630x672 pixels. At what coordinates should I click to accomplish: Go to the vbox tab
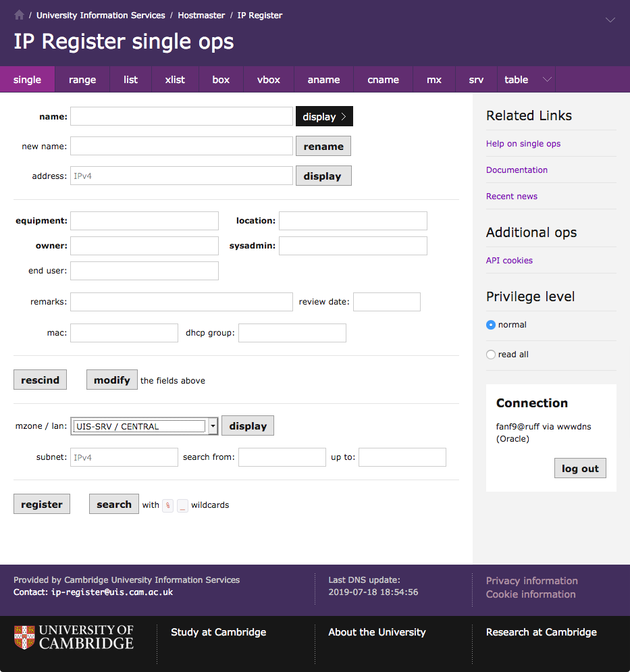268,80
